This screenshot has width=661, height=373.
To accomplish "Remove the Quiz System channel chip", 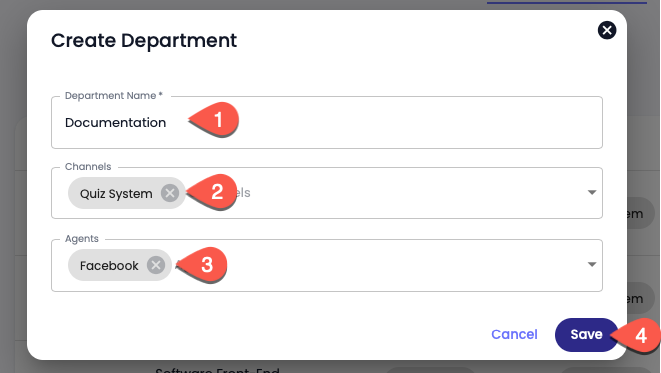I will pyautogui.click(x=170, y=193).
